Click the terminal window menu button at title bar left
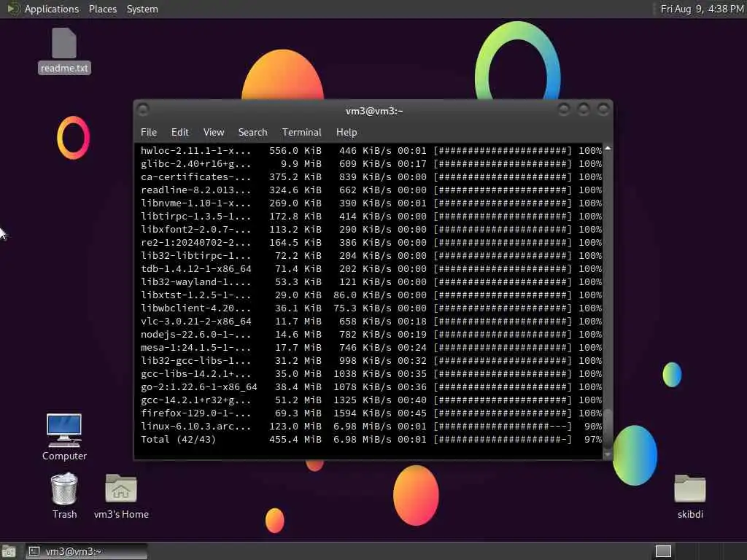The height and width of the screenshot is (560, 747). click(x=143, y=110)
